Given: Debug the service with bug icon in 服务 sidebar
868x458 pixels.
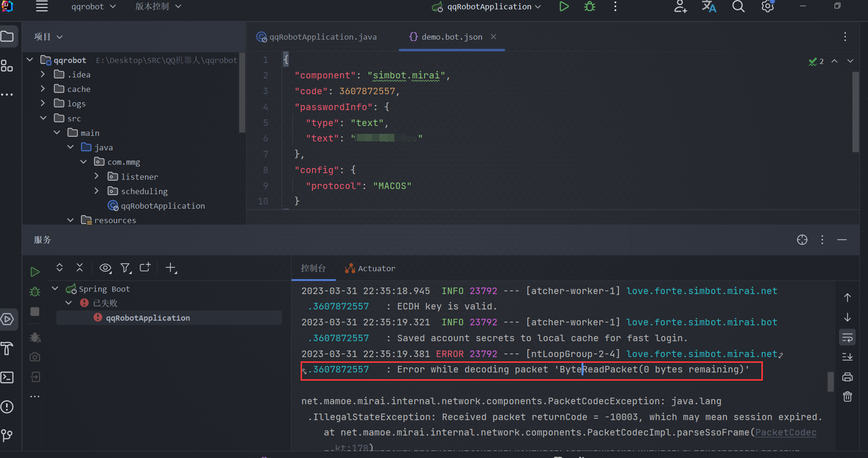Looking at the screenshot, I should [35, 292].
